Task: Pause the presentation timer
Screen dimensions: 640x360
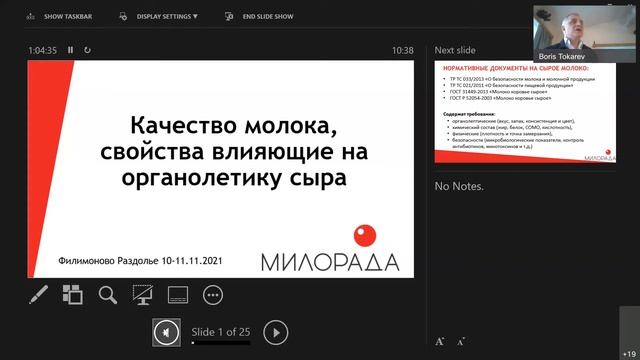Action: (x=71, y=50)
